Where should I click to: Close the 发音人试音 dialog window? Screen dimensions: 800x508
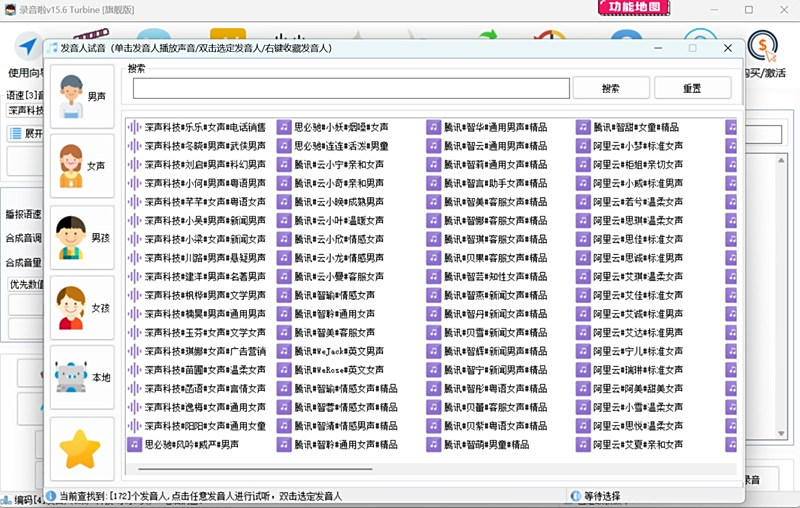[727, 48]
